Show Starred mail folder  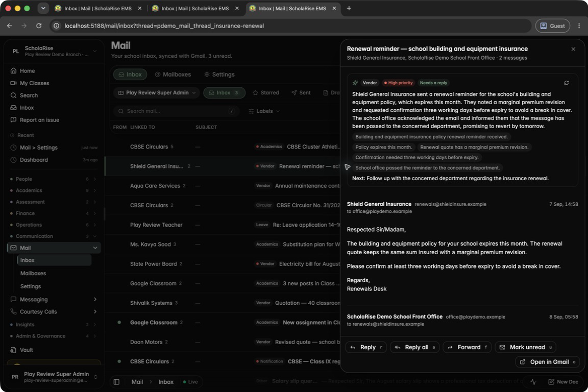(x=266, y=93)
